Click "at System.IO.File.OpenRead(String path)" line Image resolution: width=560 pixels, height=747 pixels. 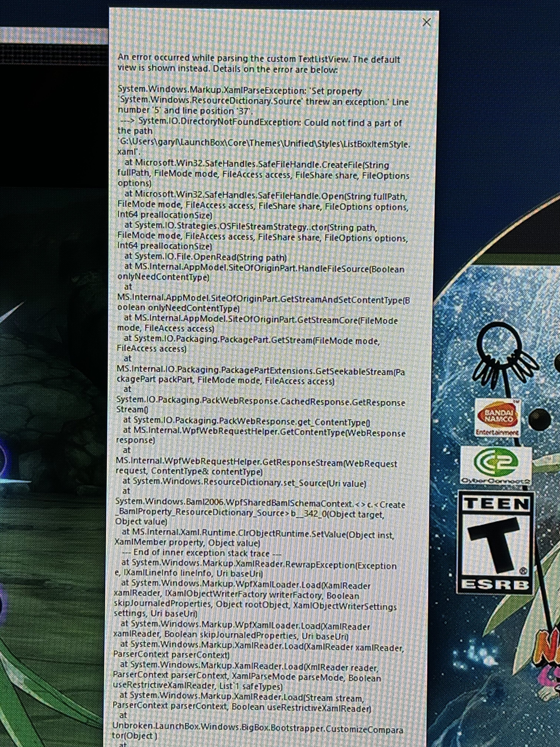[x=206, y=257]
